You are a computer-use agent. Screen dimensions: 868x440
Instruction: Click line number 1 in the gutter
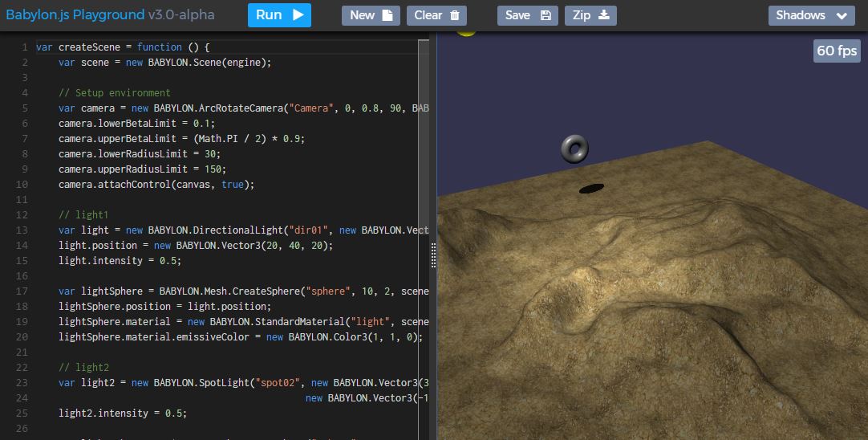point(25,47)
